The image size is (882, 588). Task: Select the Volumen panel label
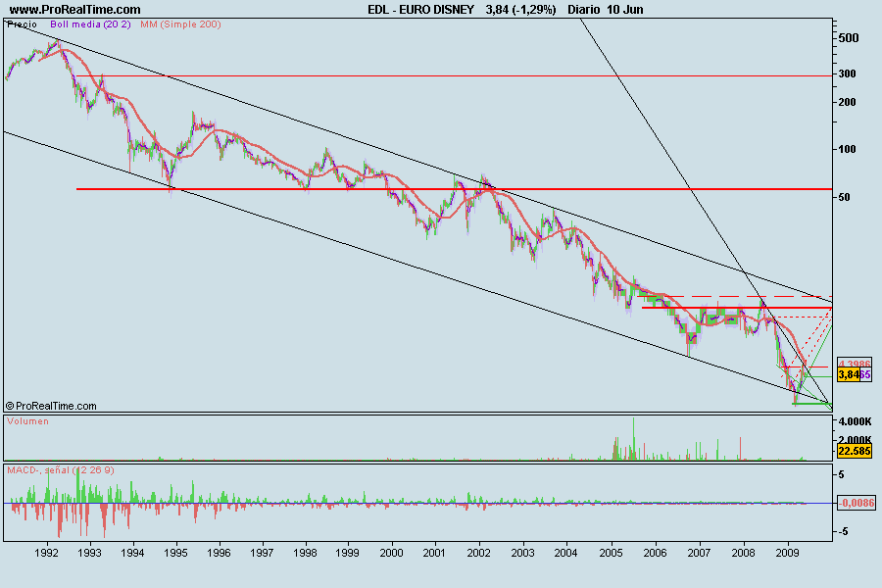[x=27, y=420]
